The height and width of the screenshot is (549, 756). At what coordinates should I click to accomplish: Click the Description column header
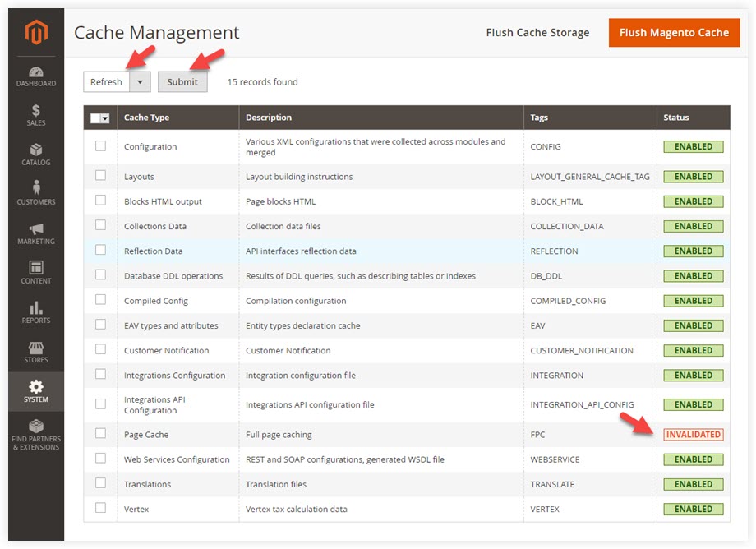coord(269,118)
